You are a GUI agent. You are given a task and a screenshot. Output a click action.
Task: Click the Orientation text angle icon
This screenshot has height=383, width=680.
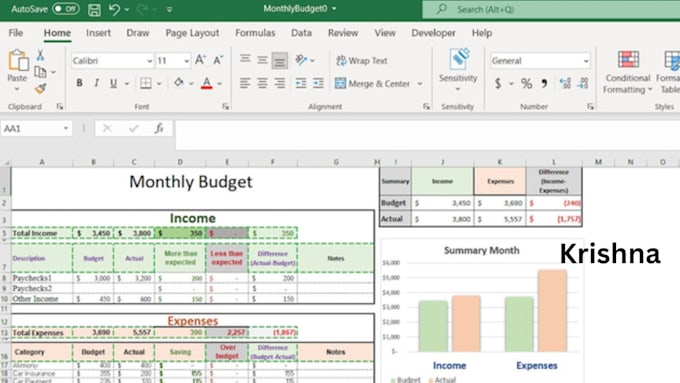pyautogui.click(x=301, y=60)
